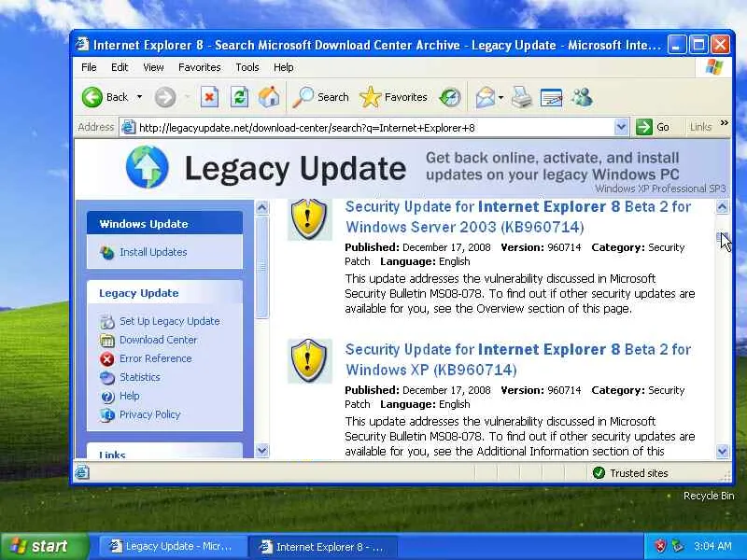
Task: Click the Forward arrow button
Action: [165, 98]
